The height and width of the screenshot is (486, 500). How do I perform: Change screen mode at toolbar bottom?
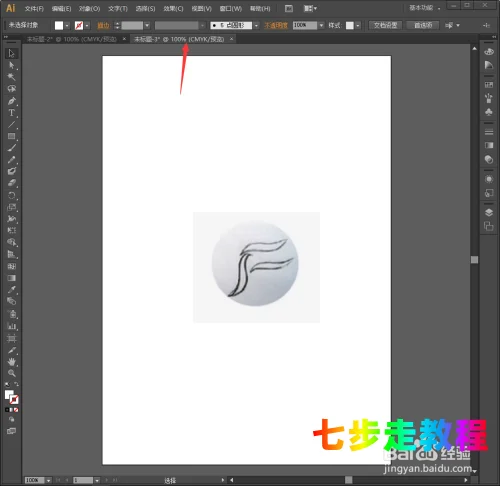click(11, 431)
